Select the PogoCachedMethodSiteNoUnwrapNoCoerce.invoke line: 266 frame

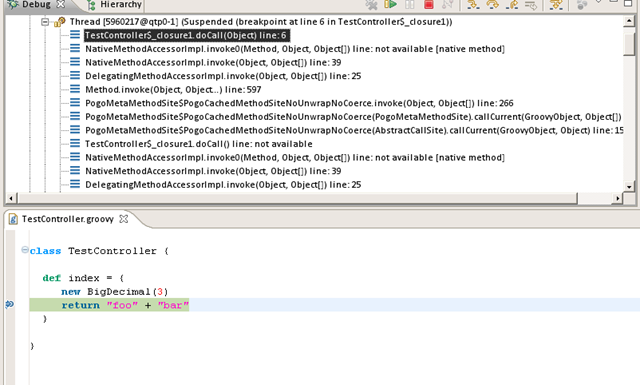point(299,103)
